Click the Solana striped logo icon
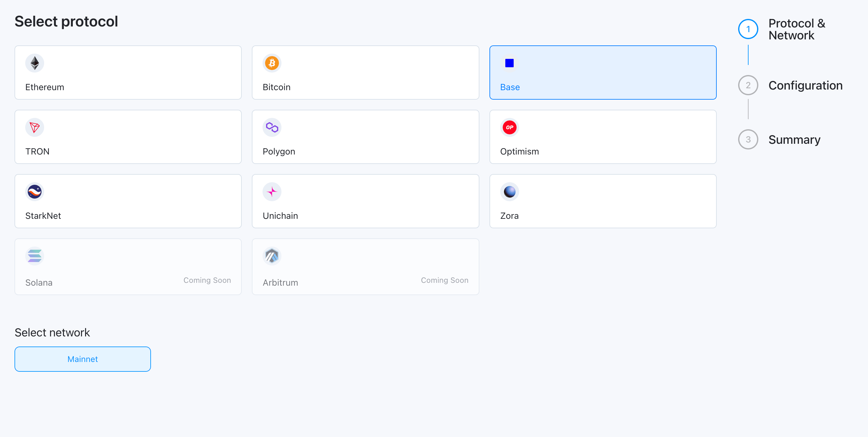 35,256
